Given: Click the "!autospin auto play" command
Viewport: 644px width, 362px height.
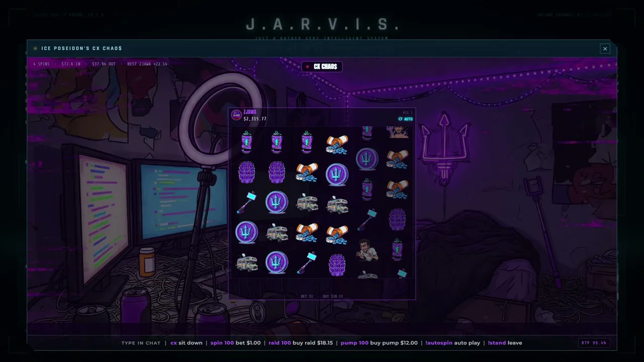Looking at the screenshot, I should [453, 343].
